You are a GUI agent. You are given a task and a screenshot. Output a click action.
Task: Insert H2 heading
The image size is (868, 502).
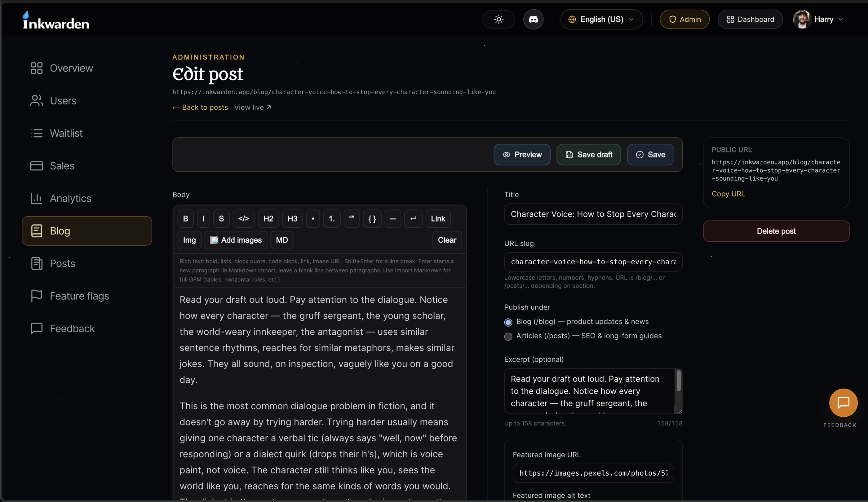(x=268, y=219)
